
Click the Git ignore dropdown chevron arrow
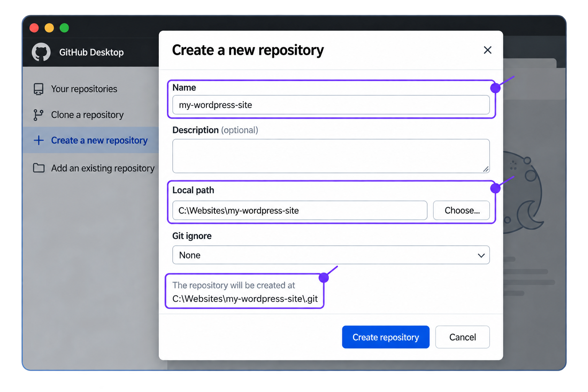pyautogui.click(x=481, y=255)
